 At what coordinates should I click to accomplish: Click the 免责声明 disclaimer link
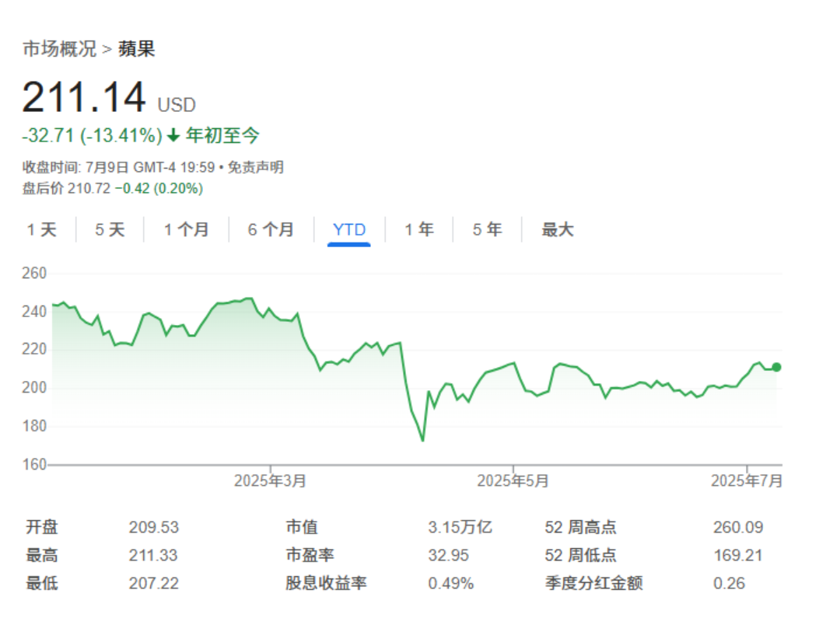pyautogui.click(x=256, y=168)
